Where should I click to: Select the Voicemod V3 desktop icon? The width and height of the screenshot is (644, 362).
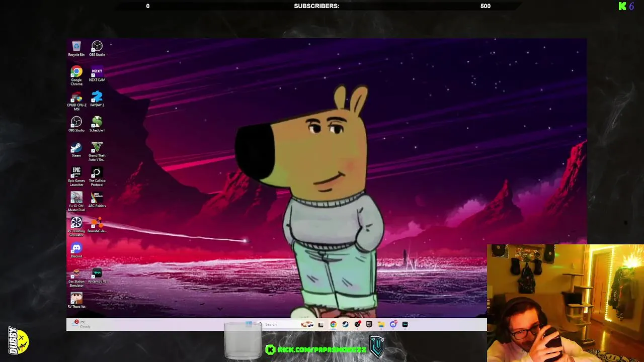tap(97, 276)
